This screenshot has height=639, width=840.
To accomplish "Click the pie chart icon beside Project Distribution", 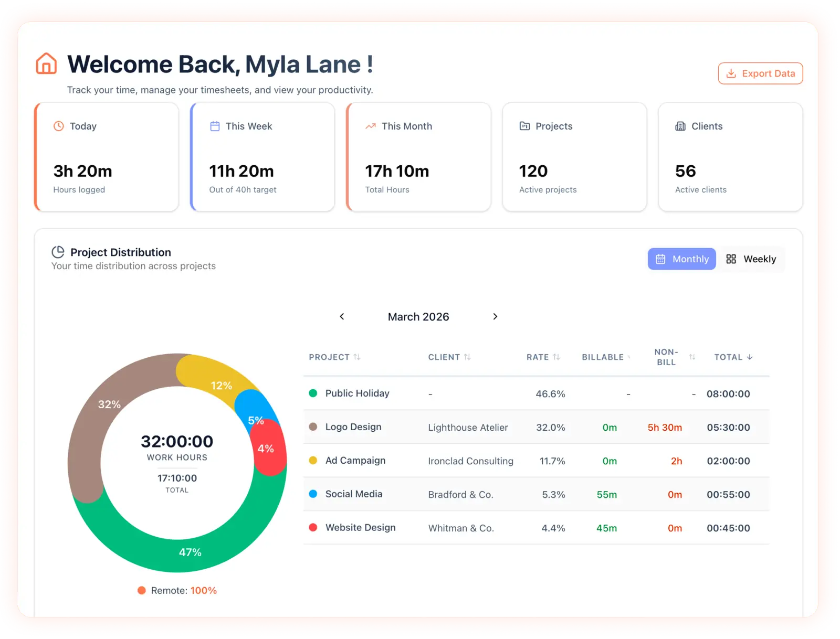I will [x=59, y=252].
